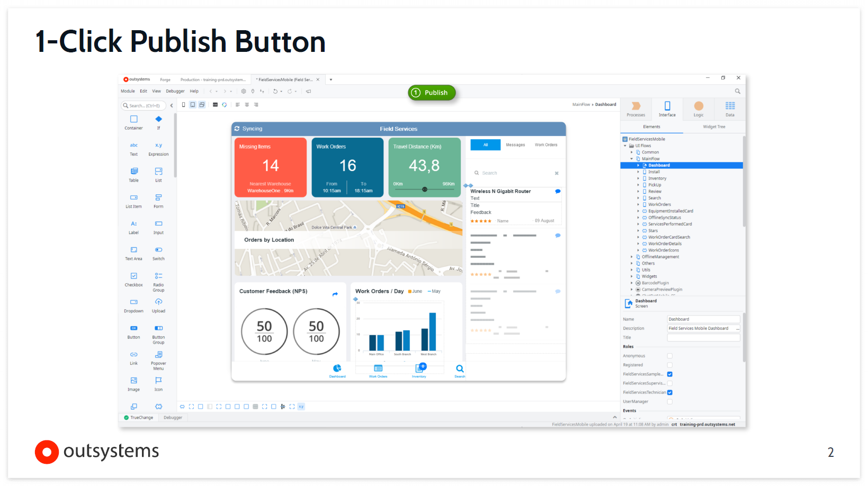
Task: Uncheck the FieldServicesSample role checkbox
Action: (669, 374)
